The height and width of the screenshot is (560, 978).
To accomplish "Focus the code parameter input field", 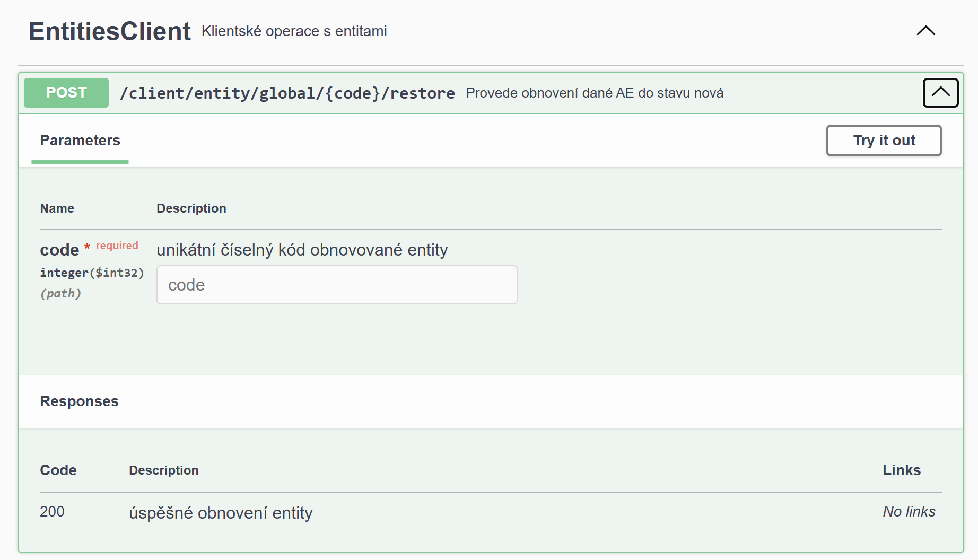I will (x=337, y=285).
